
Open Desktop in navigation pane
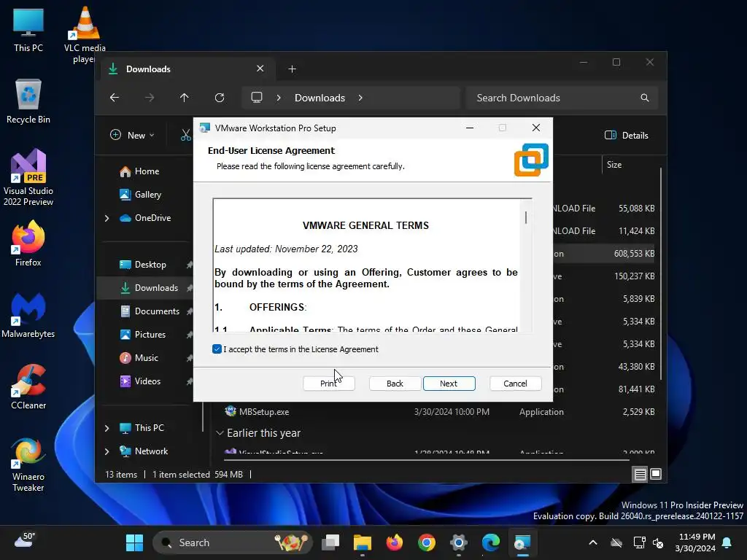coord(150,264)
